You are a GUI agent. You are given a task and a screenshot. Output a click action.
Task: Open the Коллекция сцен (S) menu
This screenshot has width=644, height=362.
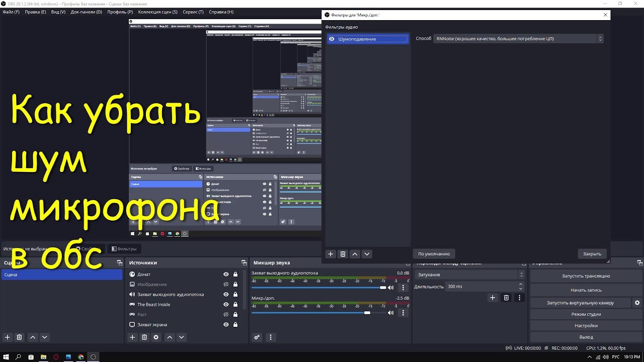tap(157, 12)
